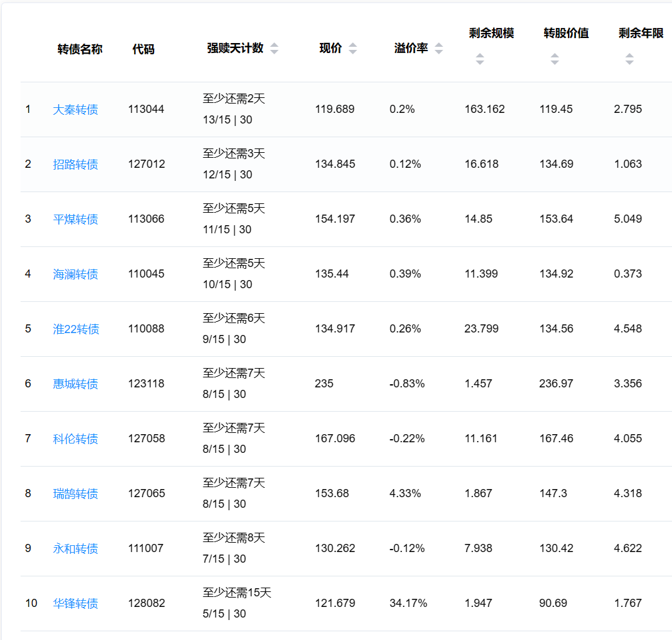Open 海澜转债 details
The image size is (672, 640).
75,274
